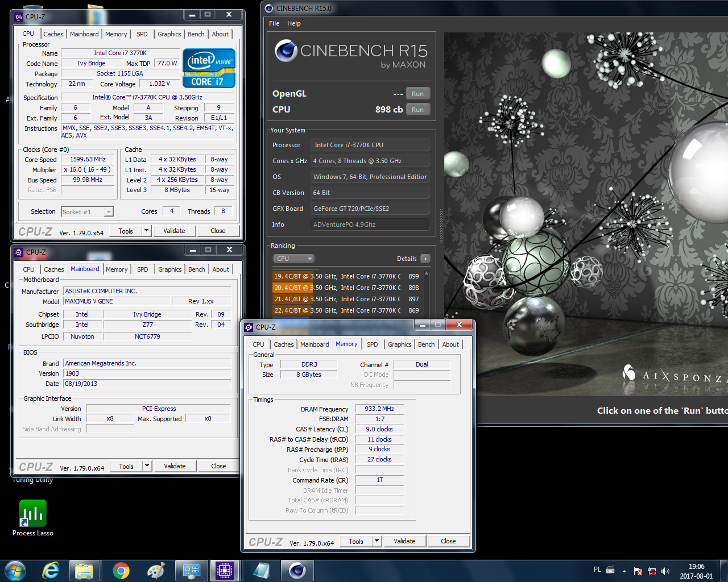
Task: Click the network status tray icon
Action: pos(652,571)
